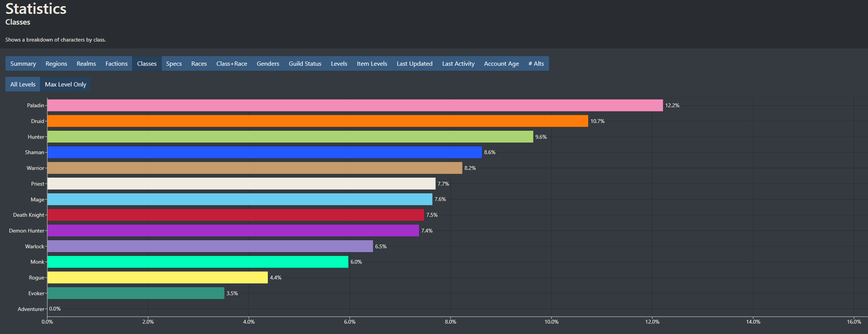Switch to Last Activity tab
868x334 pixels.
[x=458, y=63]
